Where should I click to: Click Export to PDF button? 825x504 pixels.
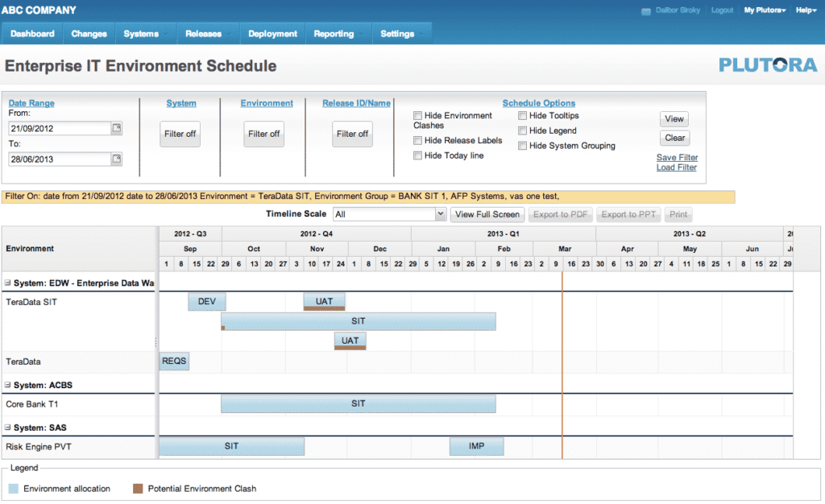click(x=561, y=214)
